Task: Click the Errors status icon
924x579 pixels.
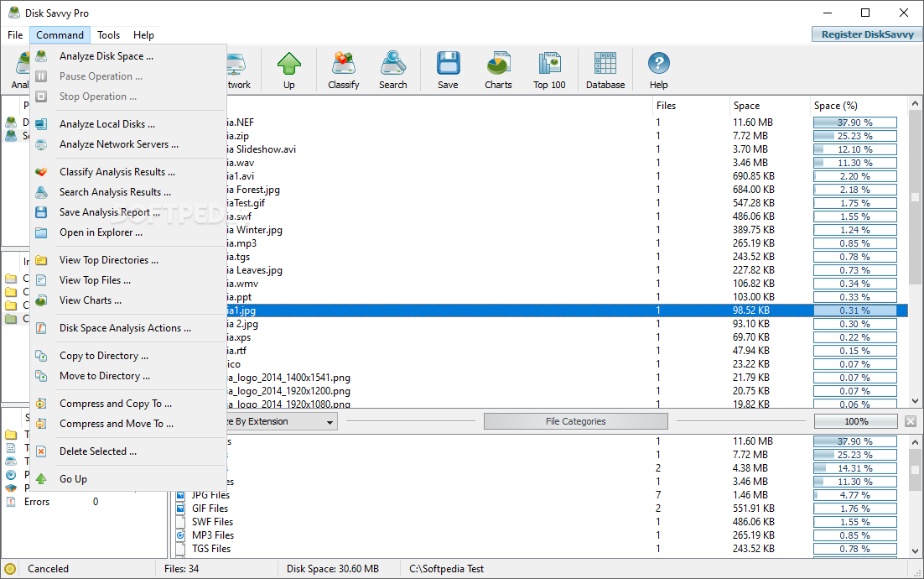Action: point(11,502)
